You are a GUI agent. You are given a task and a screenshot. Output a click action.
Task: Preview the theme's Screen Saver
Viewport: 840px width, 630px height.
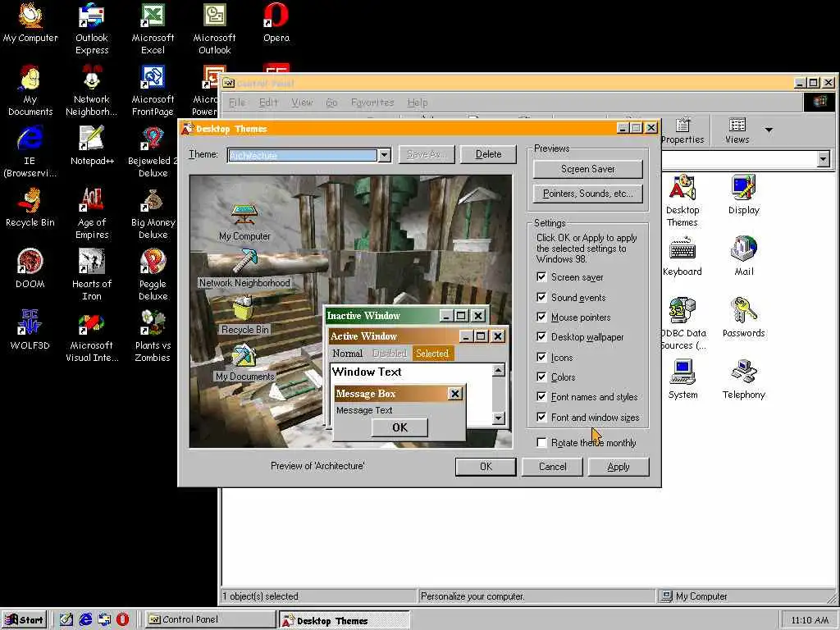587,169
